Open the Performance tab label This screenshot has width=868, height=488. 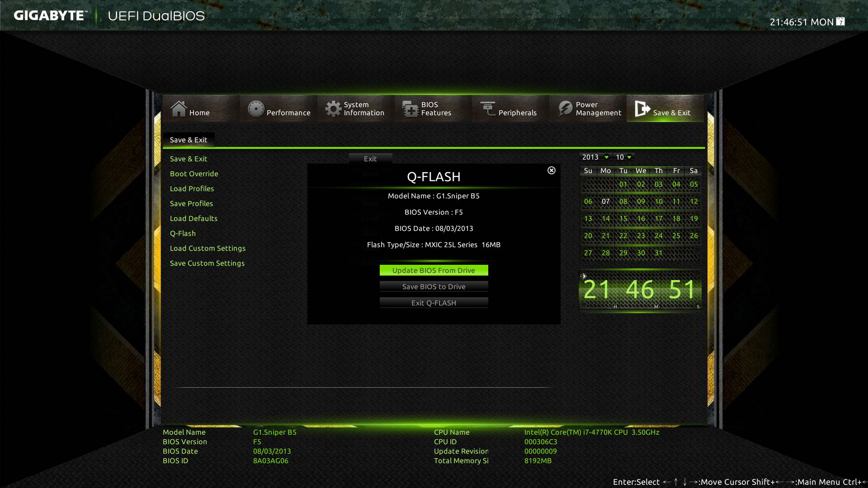pyautogui.click(x=288, y=113)
